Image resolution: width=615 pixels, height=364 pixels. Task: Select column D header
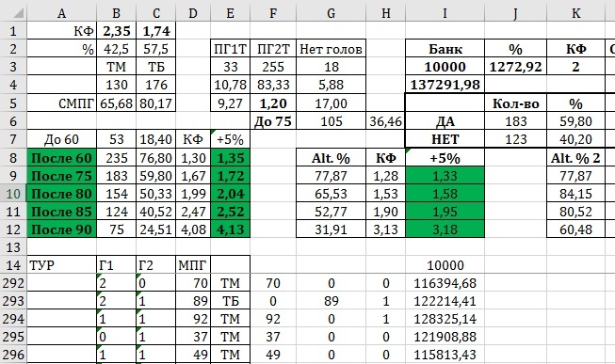pyautogui.click(x=193, y=13)
